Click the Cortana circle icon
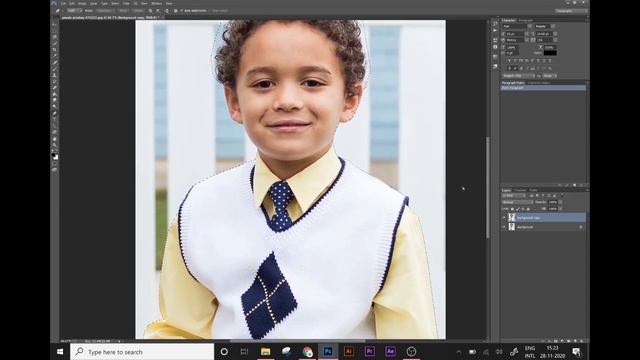The height and width of the screenshot is (360, 640). click(x=224, y=351)
